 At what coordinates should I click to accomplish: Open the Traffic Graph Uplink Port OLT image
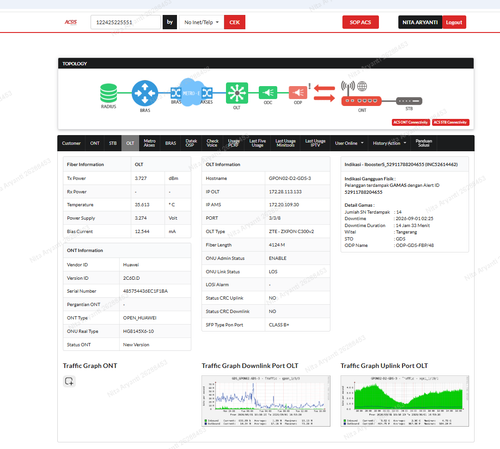tap(405, 401)
